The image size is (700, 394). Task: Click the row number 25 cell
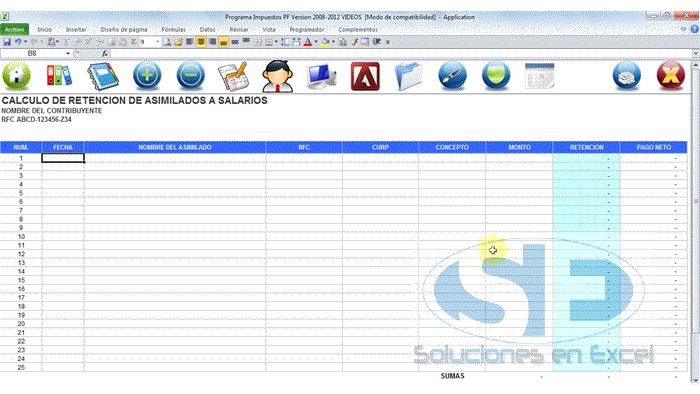point(21,368)
